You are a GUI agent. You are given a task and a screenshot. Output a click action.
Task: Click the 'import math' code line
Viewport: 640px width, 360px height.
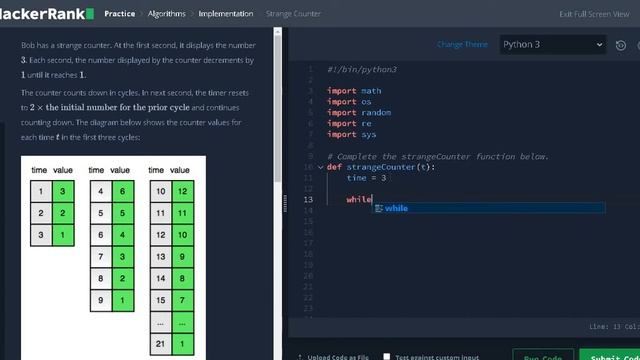coord(354,91)
